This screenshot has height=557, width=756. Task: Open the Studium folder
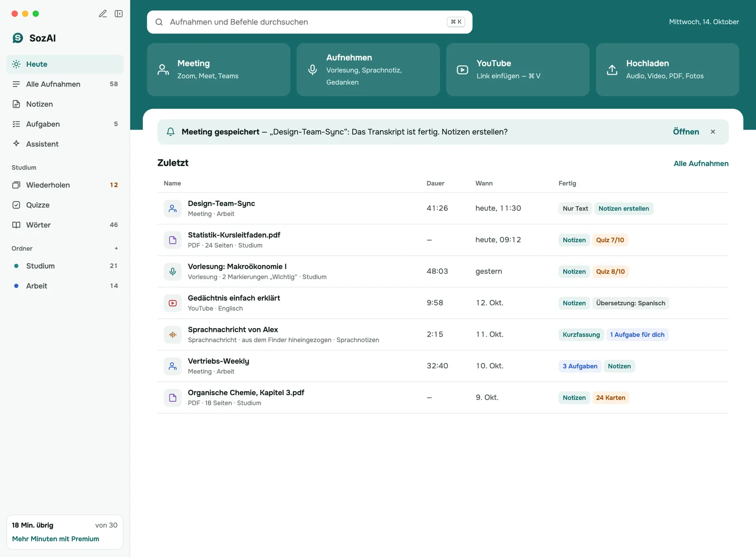[65, 266]
